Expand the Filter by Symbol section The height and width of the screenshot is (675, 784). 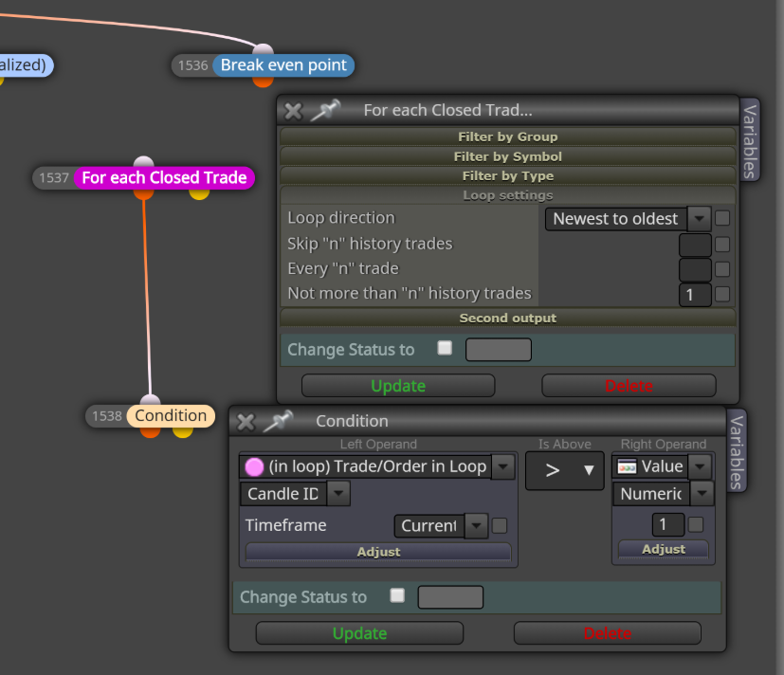coord(507,156)
